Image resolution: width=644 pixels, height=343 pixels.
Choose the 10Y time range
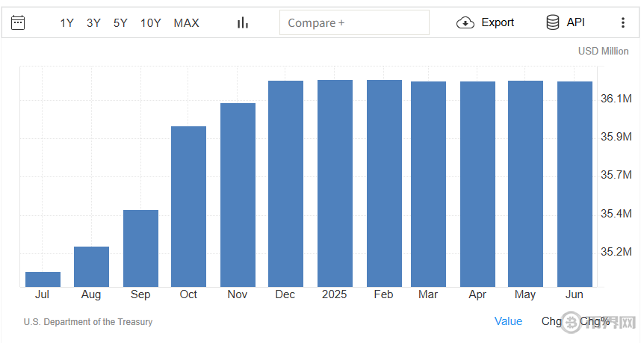(x=151, y=22)
